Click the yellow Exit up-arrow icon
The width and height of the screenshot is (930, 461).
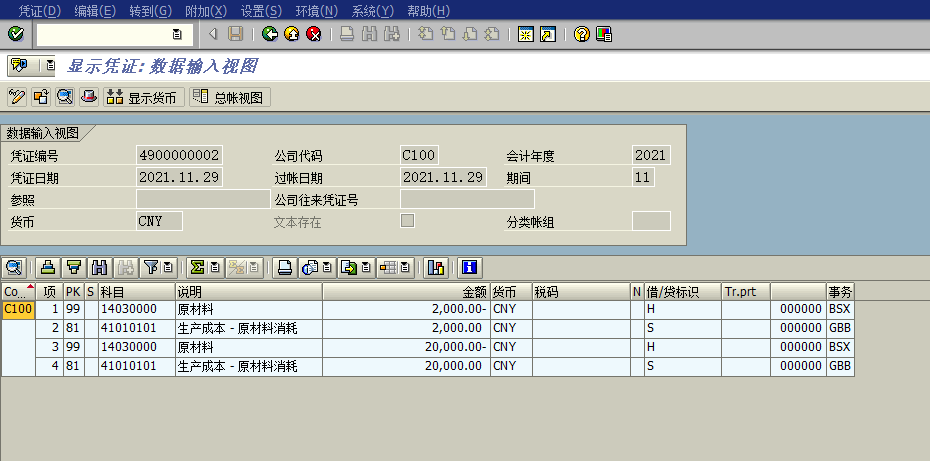[x=292, y=34]
